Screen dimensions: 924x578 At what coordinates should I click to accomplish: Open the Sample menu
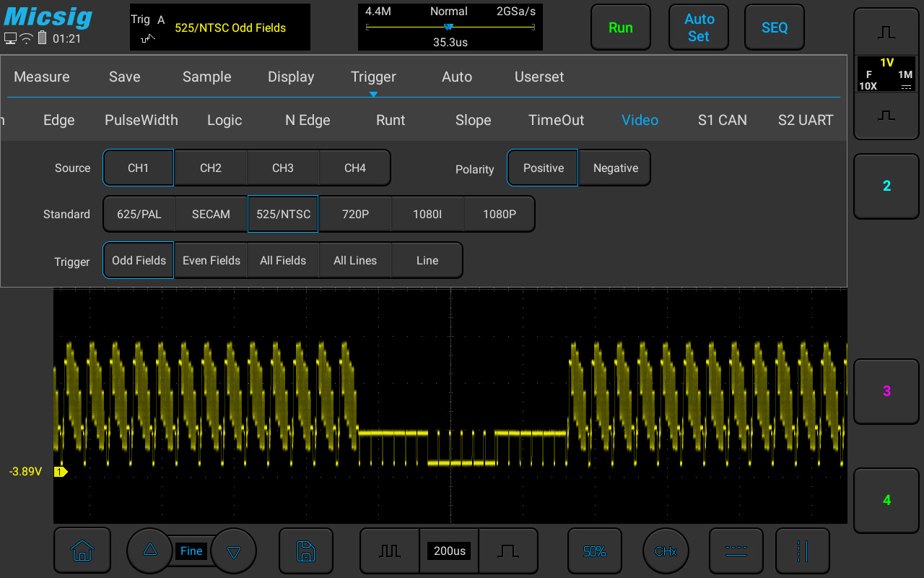pyautogui.click(x=206, y=77)
